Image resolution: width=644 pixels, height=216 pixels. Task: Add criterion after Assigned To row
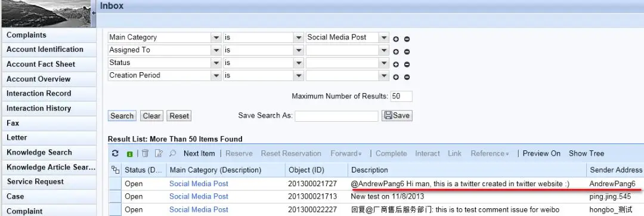pyautogui.click(x=396, y=52)
